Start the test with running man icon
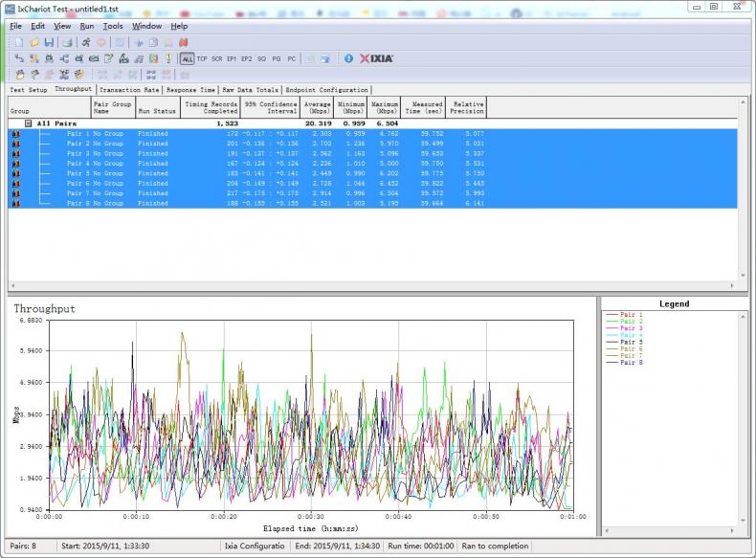This screenshot has width=756, height=558. (86, 42)
